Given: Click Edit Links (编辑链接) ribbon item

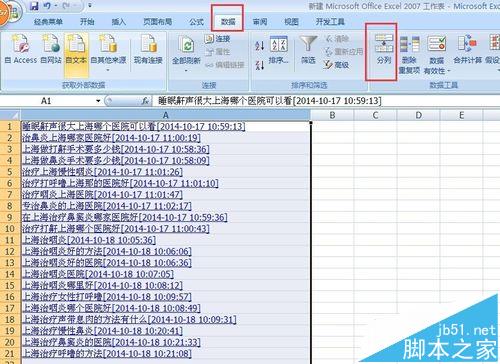Looking at the screenshot, I should pos(224,65).
